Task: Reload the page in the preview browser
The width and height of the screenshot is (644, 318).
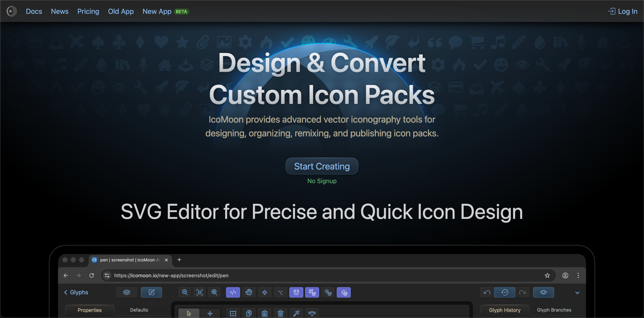Action: click(x=92, y=275)
